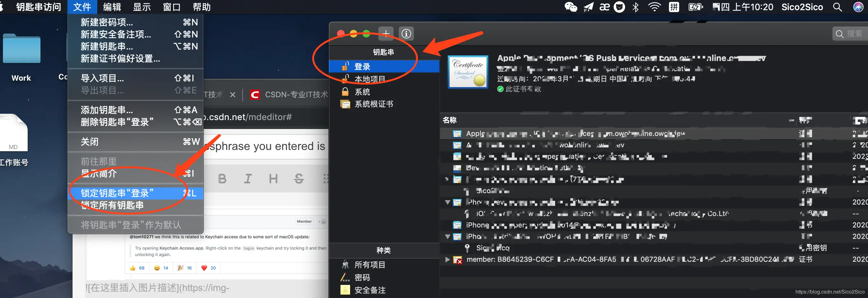Click the heart reaction with 20
This screenshot has height=298, width=868.
click(209, 268)
